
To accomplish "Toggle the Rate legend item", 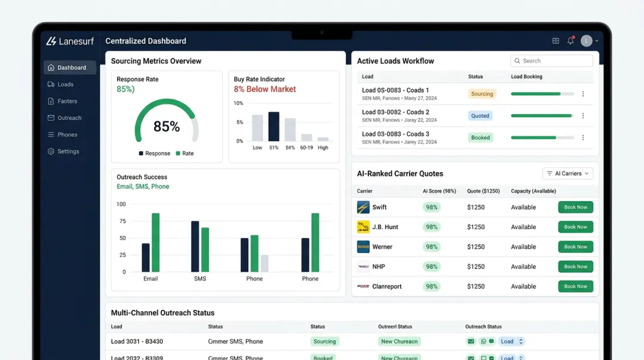I will click(185, 153).
